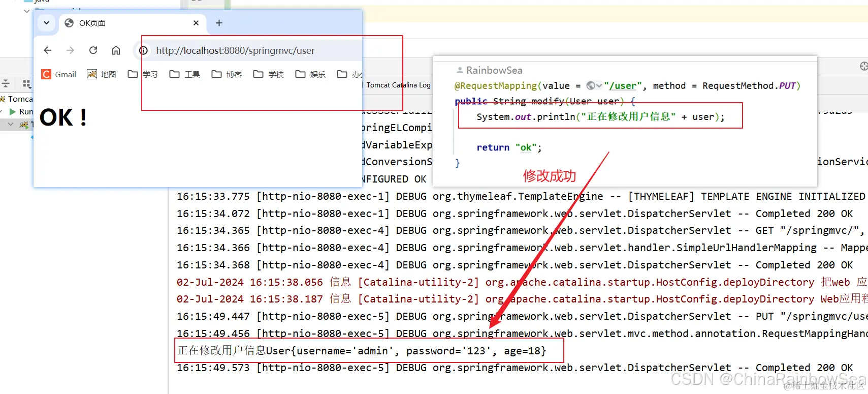The width and height of the screenshot is (868, 394).
Task: Click the 16:15:38.056 deployDirectory log line
Action: tap(522, 282)
